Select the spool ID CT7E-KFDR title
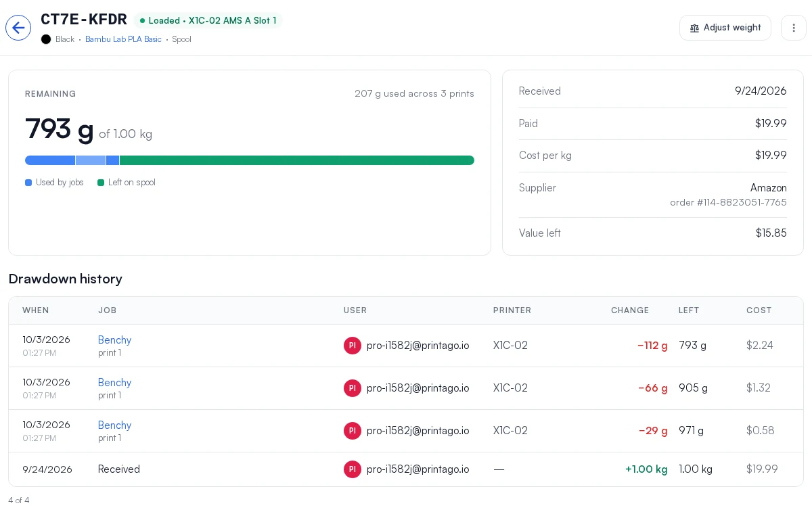The height and width of the screenshot is (514, 812). pyautogui.click(x=84, y=20)
